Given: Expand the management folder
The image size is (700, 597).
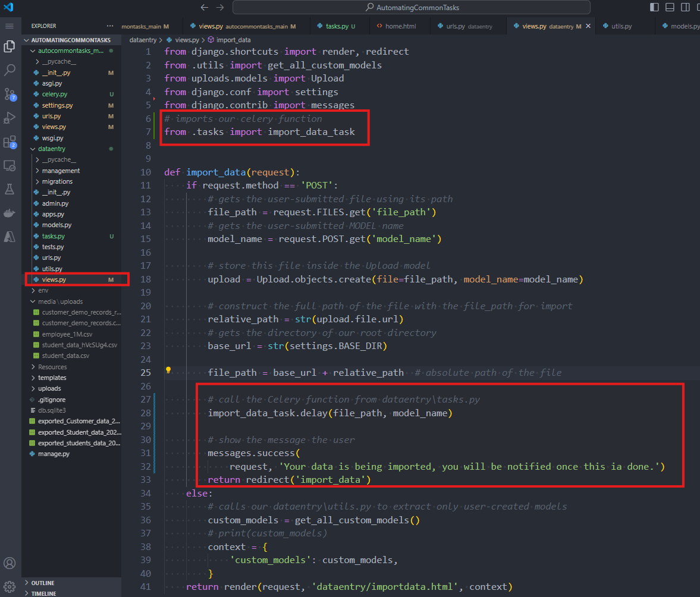Looking at the screenshot, I should (71, 171).
